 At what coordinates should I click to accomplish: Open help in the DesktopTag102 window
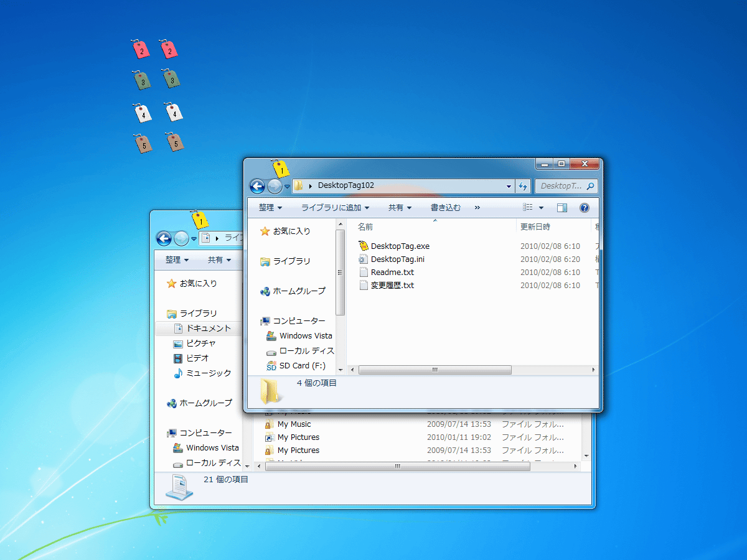584,207
